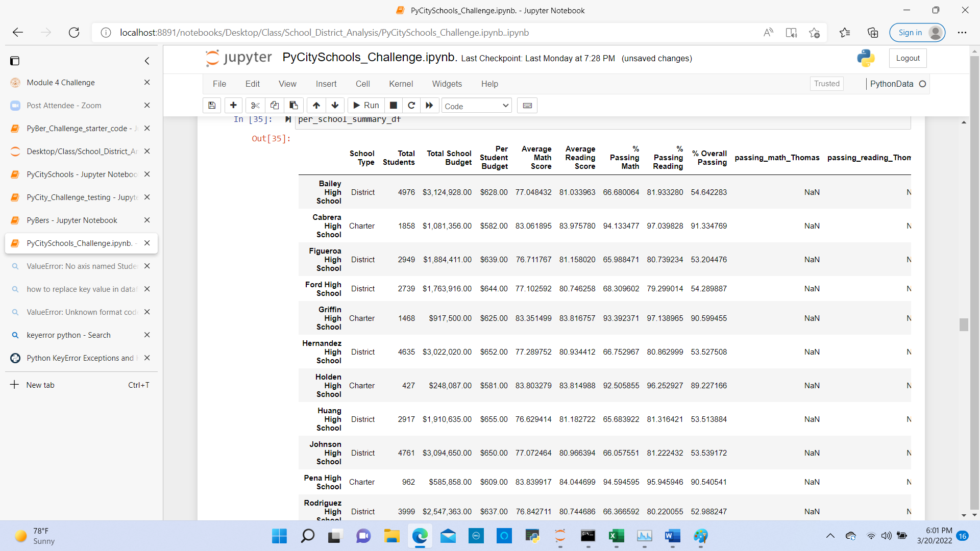980x551 pixels.
Task: Open the Kernel menu
Action: point(401,84)
